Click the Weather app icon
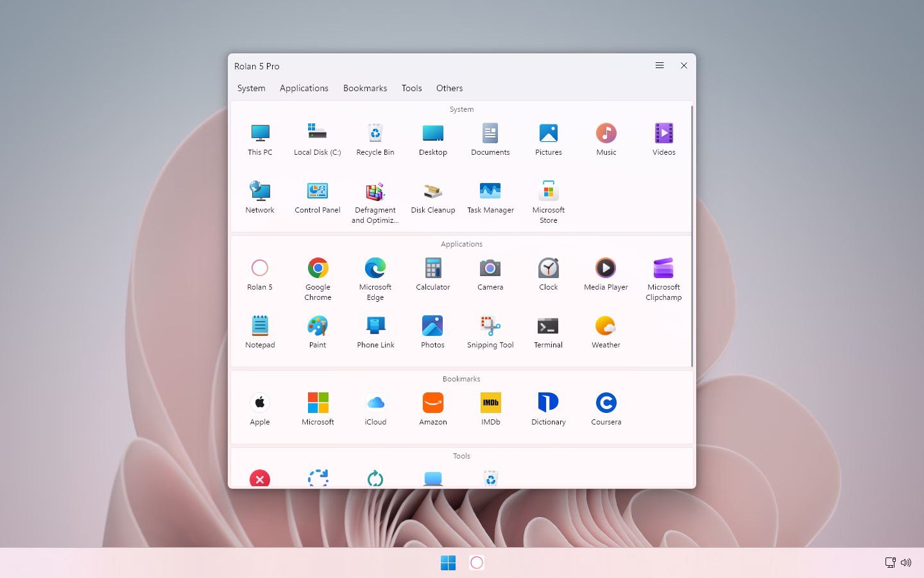 pos(606,326)
